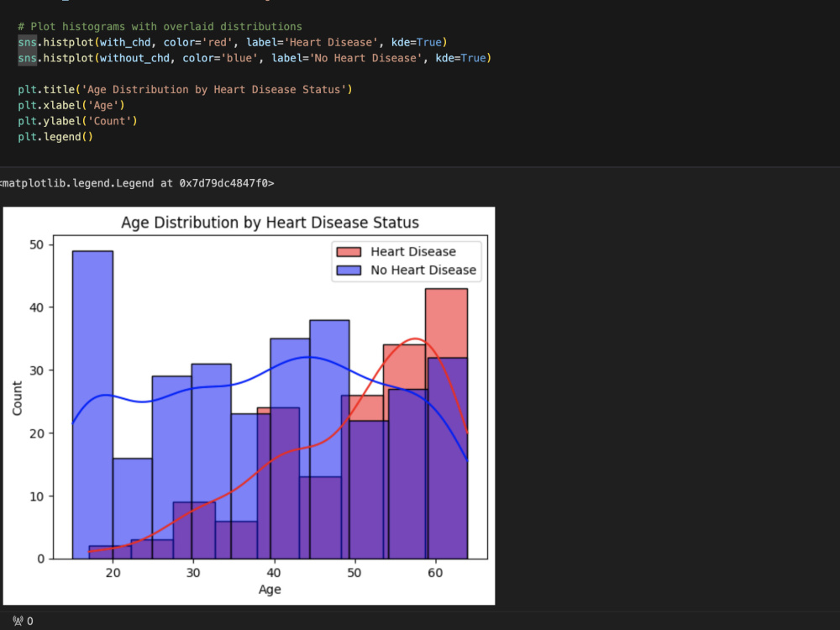Viewport: 840px width, 630px height.
Task: Click the plt.xlabel('Age') code line
Action: click(71, 105)
